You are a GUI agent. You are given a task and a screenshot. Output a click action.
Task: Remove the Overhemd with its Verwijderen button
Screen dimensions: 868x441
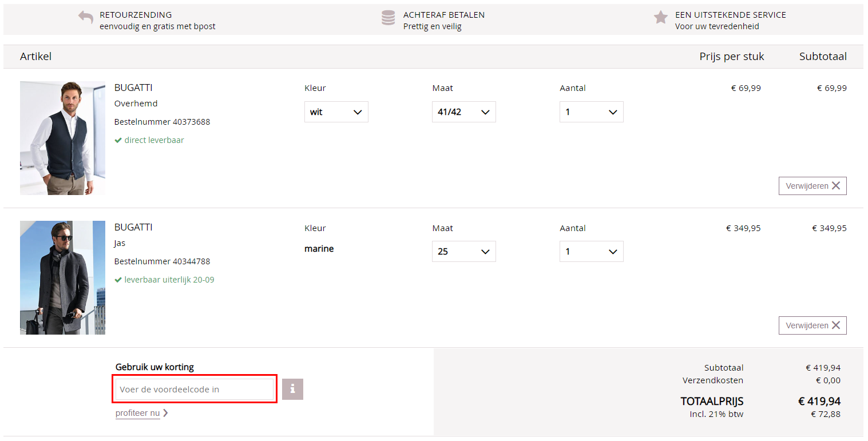pos(812,186)
